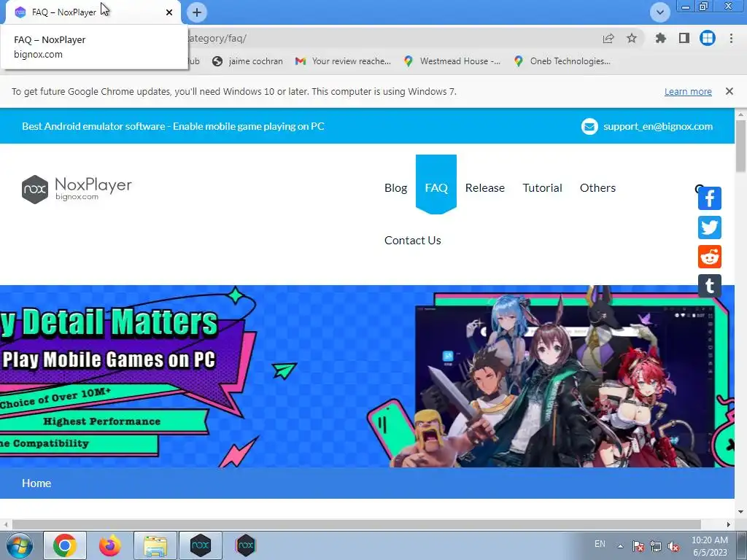Open Chrome extensions puzzle icon
747x560 pixels.
pyautogui.click(x=660, y=38)
